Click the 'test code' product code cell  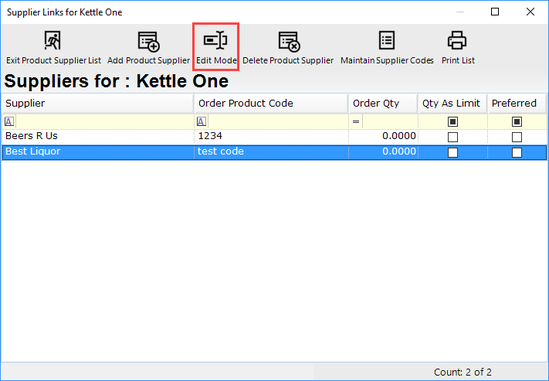point(271,152)
